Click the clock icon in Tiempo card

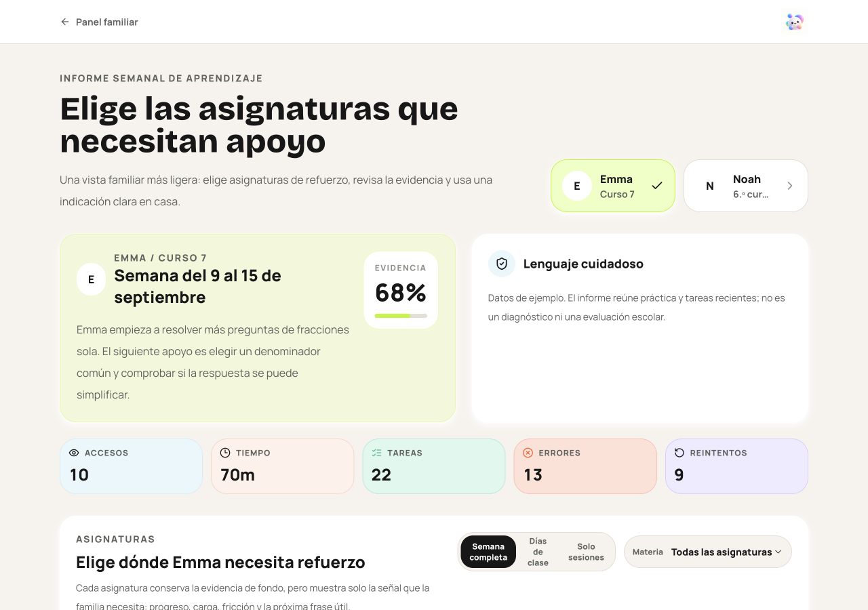click(x=225, y=453)
